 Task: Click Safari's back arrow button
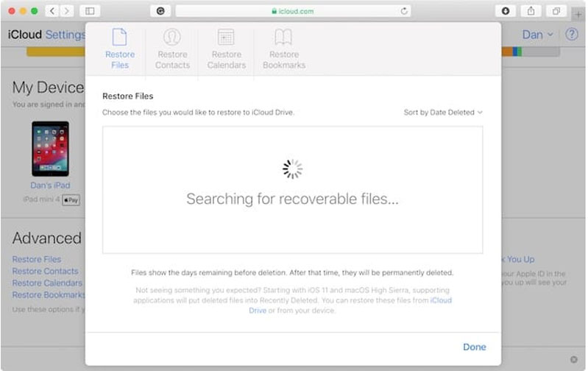[52, 11]
